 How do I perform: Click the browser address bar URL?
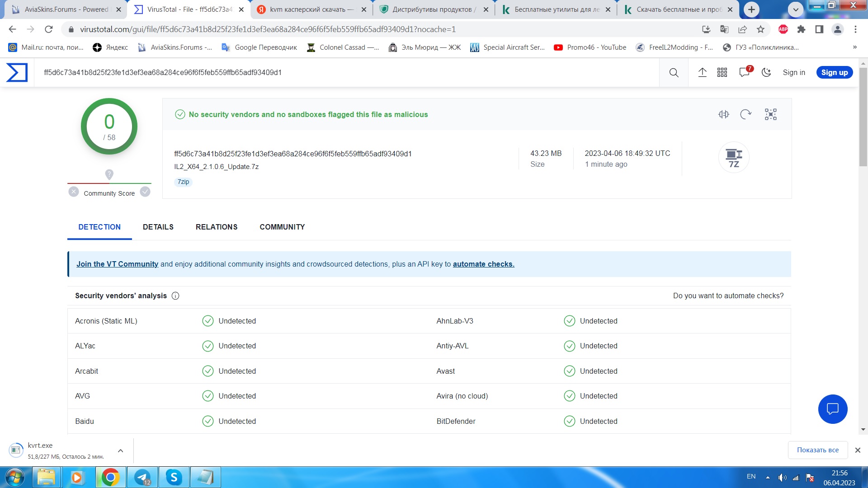(268, 29)
